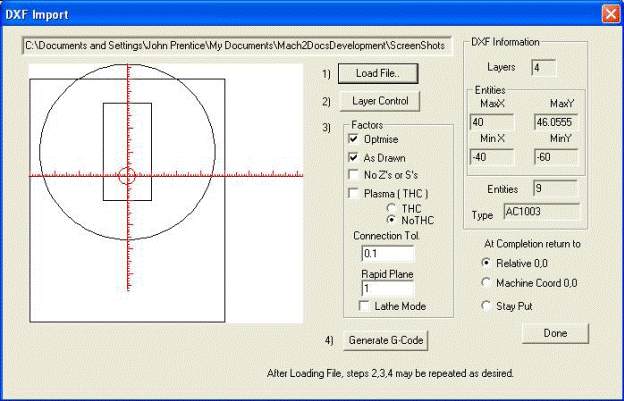Viewport: 624px width, 401px height.
Task: Click the MaxY value 46.0555
Action: (556, 123)
